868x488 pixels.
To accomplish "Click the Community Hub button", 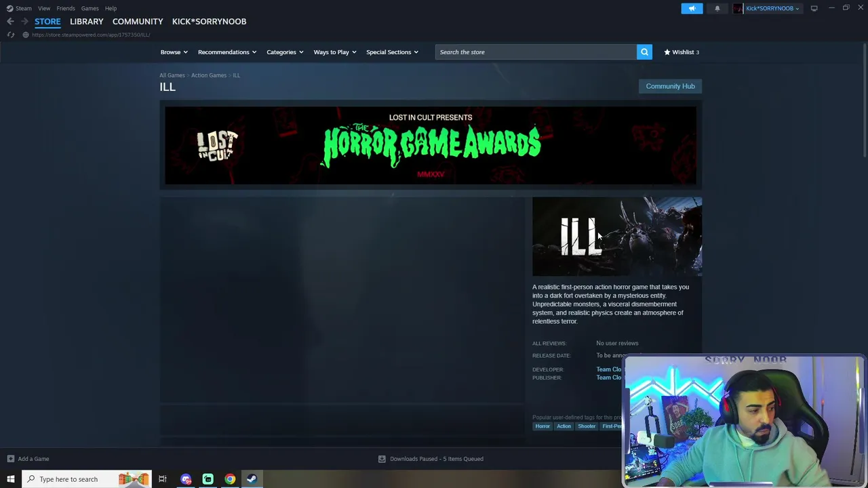I will pyautogui.click(x=670, y=86).
